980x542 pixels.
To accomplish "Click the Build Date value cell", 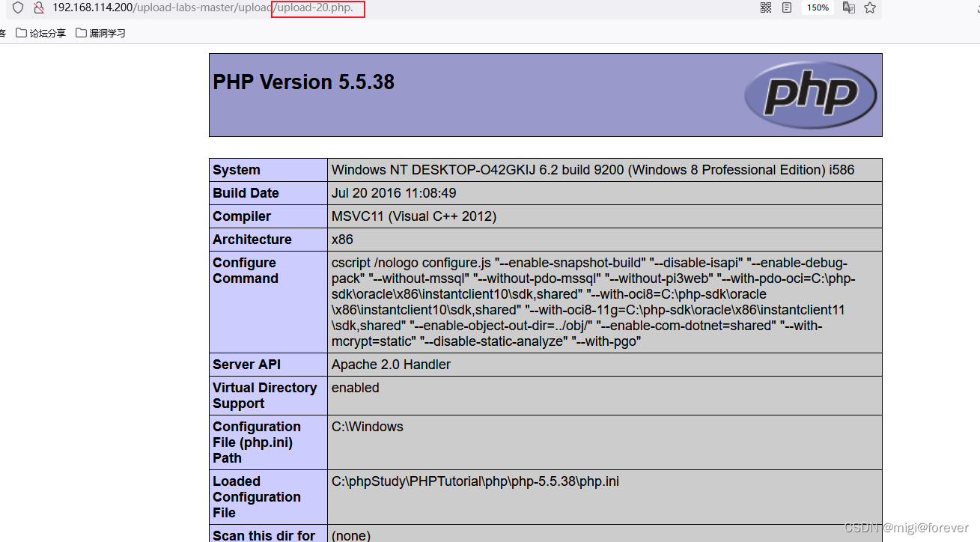I will [x=394, y=193].
